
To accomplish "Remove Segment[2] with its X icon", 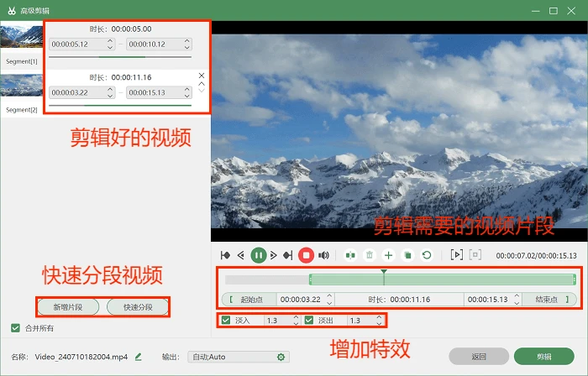I will [x=202, y=76].
